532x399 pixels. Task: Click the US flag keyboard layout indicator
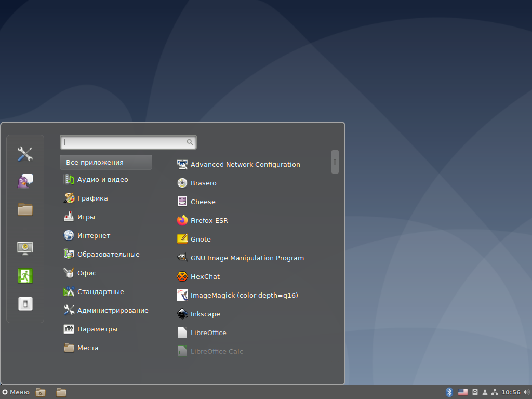coord(463,392)
